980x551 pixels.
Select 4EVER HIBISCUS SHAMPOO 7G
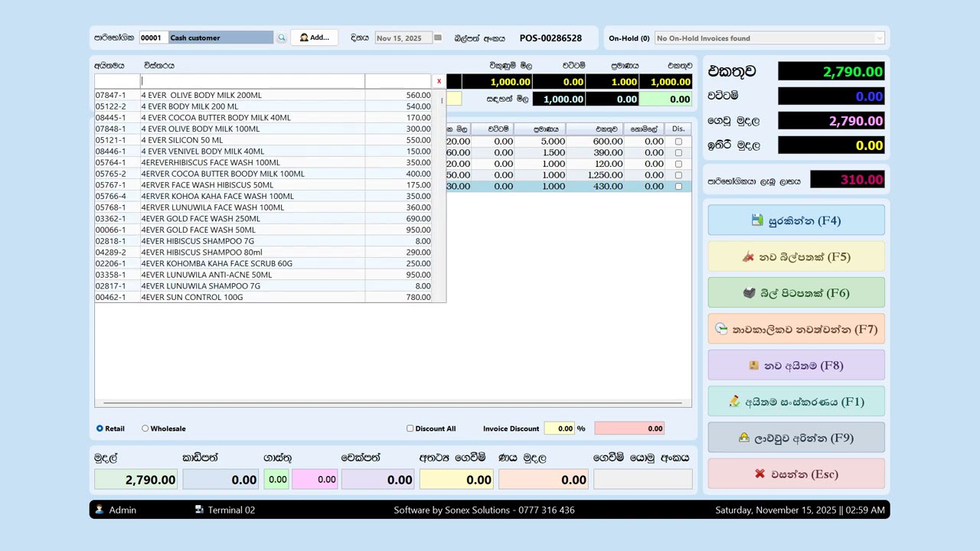coord(263,241)
